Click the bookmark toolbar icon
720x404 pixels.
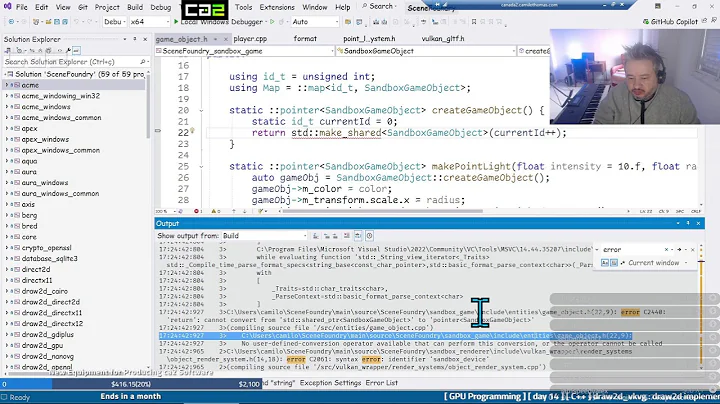tap(473, 22)
